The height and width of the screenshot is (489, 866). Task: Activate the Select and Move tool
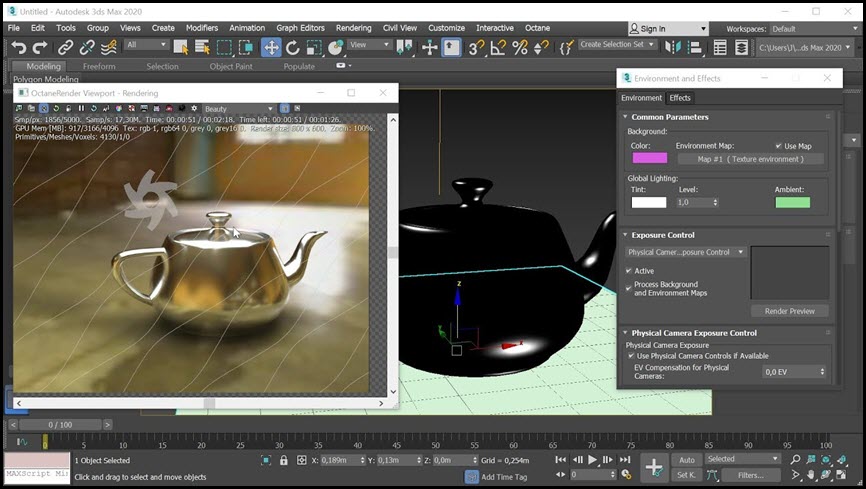(x=271, y=48)
